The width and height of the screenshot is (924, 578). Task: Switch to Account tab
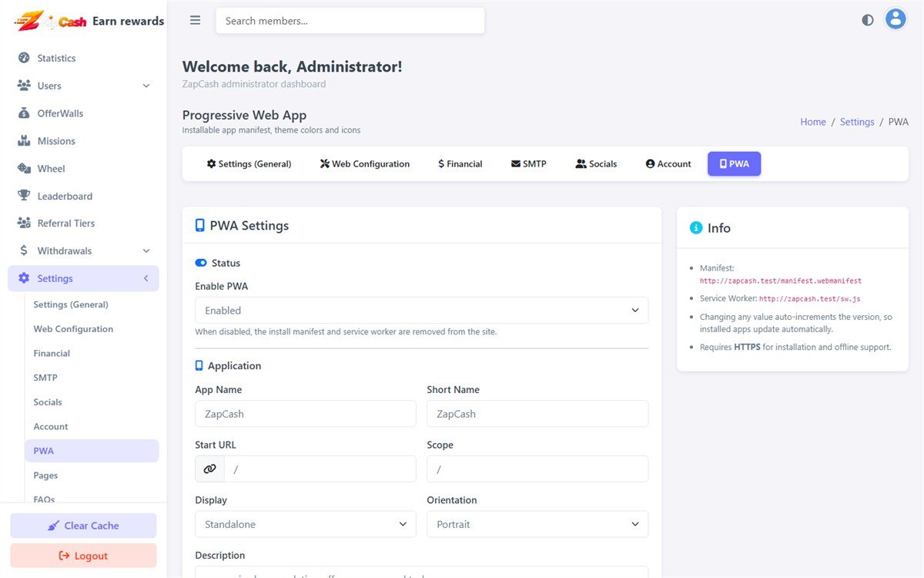[668, 163]
